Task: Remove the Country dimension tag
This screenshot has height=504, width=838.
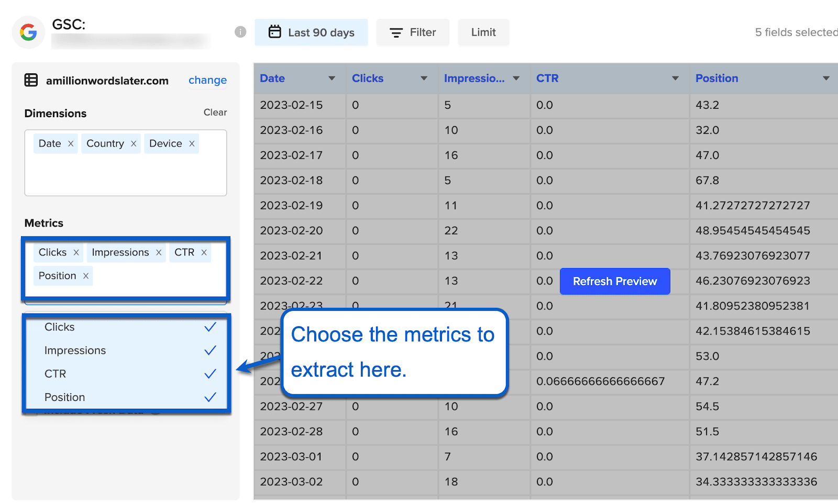Action: [x=134, y=143]
